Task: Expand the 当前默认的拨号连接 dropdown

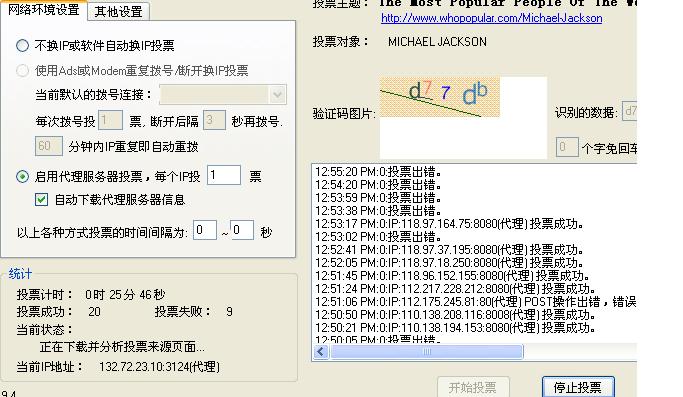Action: (277, 95)
